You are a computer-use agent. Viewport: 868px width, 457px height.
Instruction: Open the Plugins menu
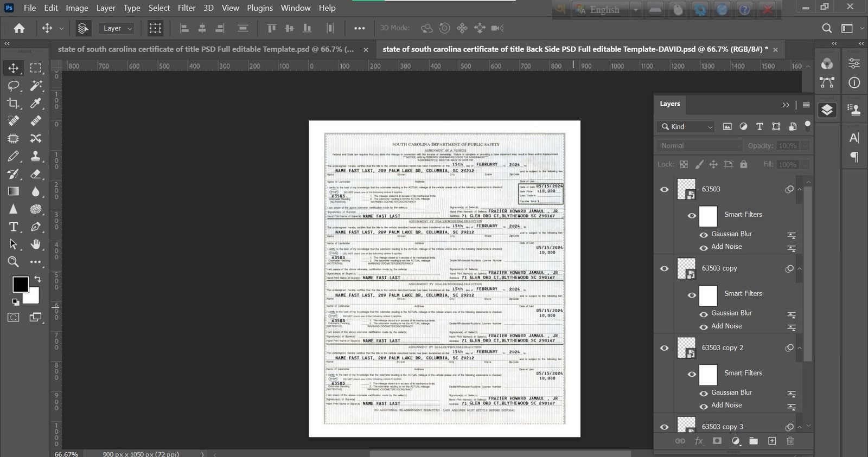(260, 8)
